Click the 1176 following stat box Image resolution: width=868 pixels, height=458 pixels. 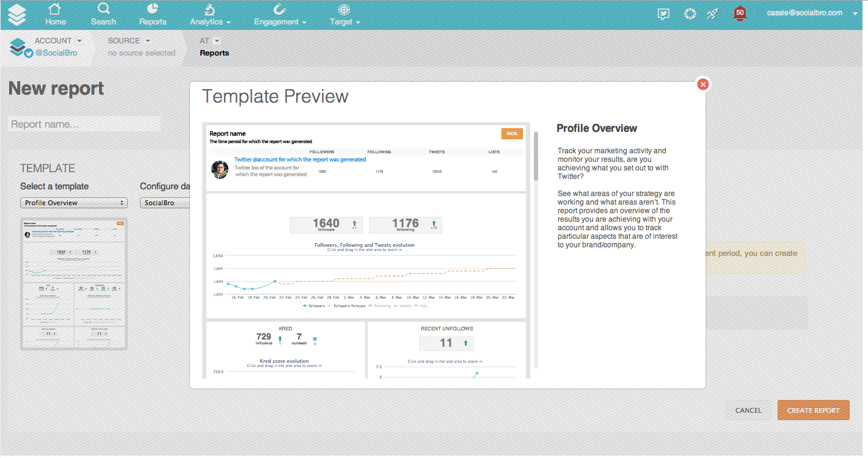click(406, 225)
